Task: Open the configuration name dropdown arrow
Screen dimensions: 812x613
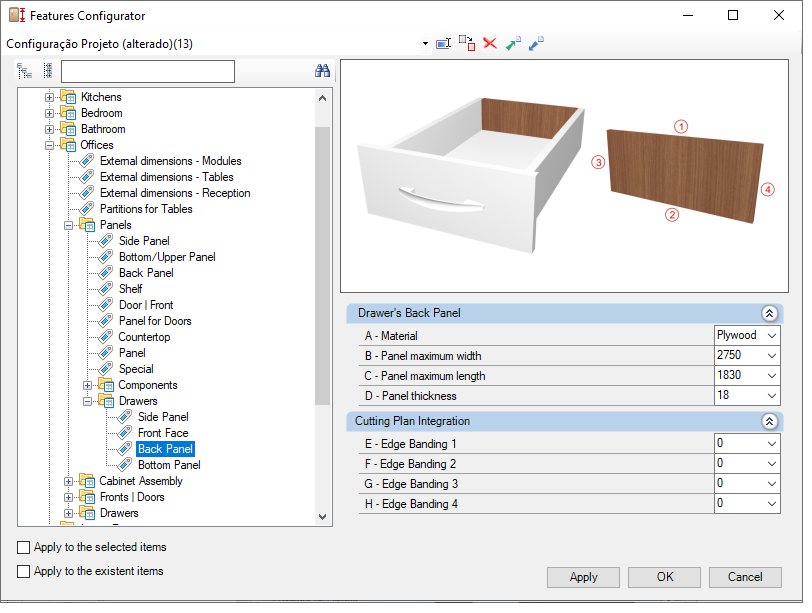Action: 425,43
